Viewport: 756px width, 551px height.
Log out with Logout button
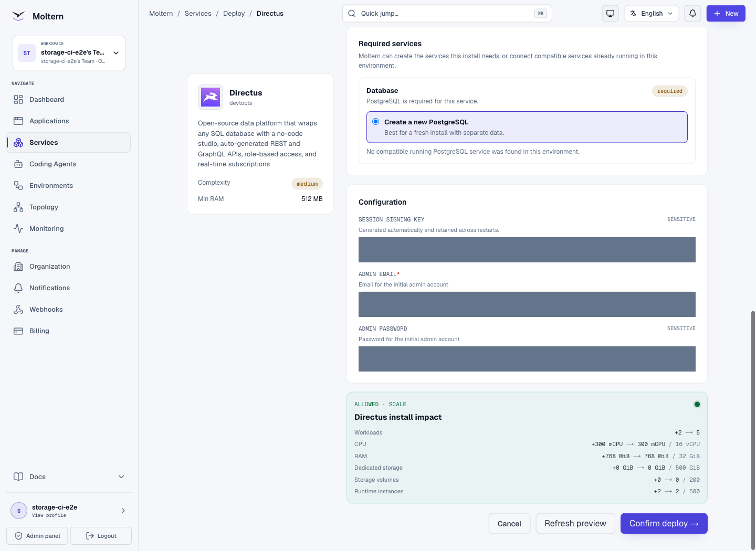click(x=101, y=536)
